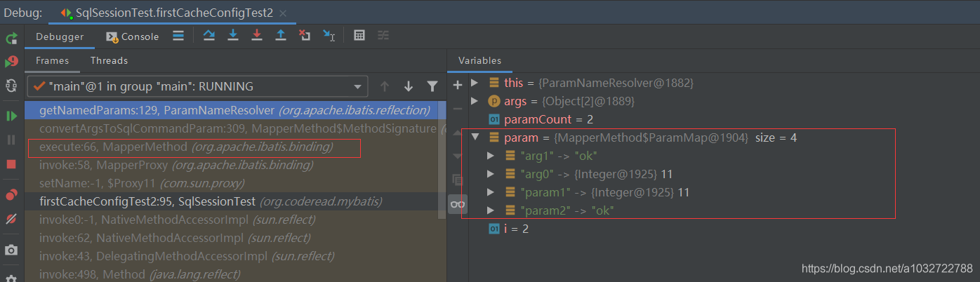Step over the current line
The width and height of the screenshot is (980, 282).
209,36
